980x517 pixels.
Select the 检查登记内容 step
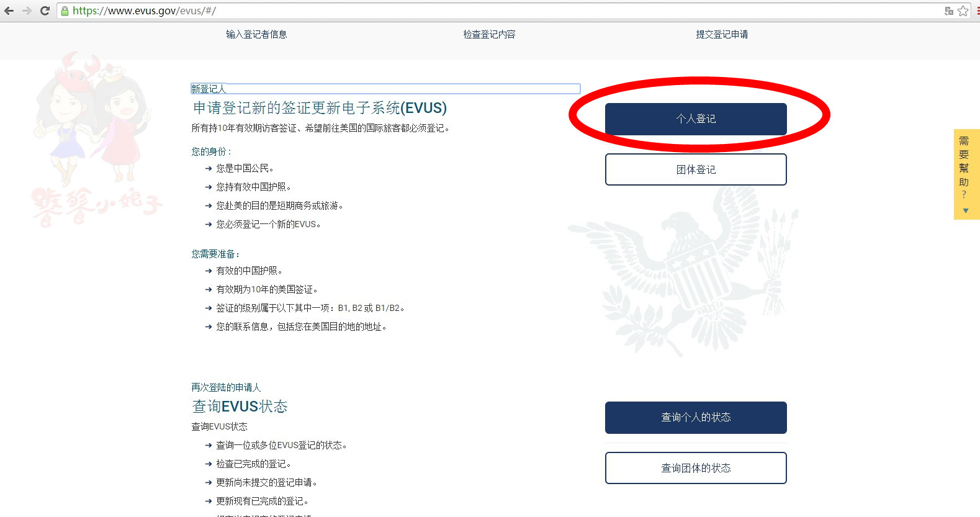[489, 34]
